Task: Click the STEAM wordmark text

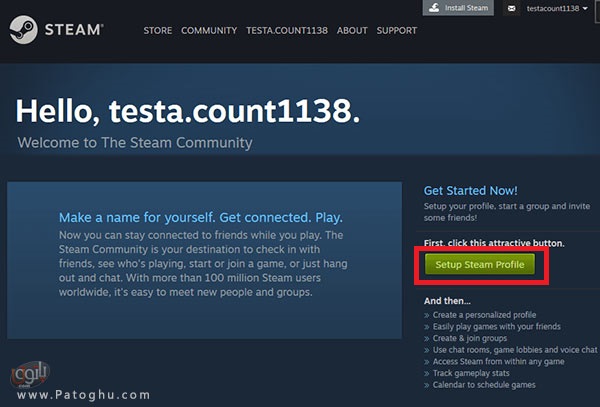Action: (x=74, y=30)
